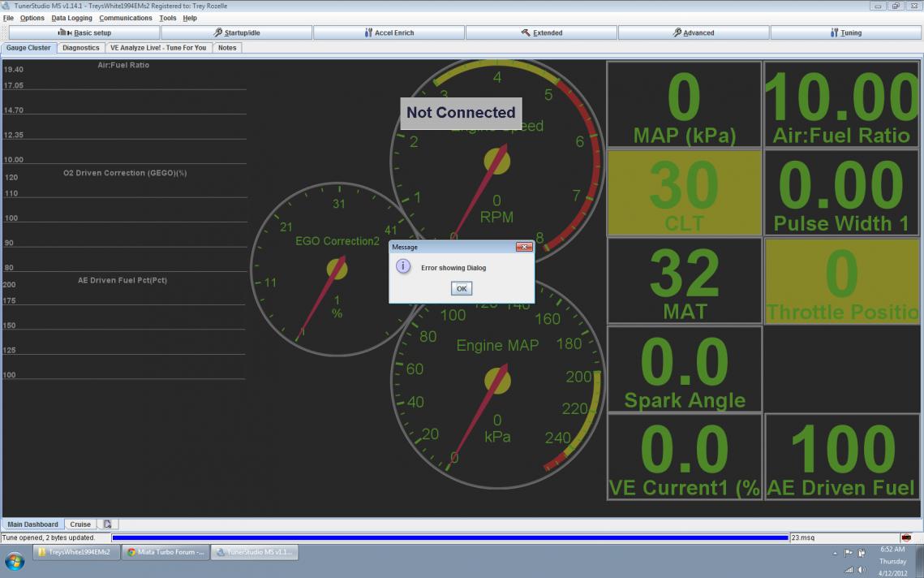Click the new dashboard tab icon
This screenshot has height=578, width=924.
tap(107, 524)
